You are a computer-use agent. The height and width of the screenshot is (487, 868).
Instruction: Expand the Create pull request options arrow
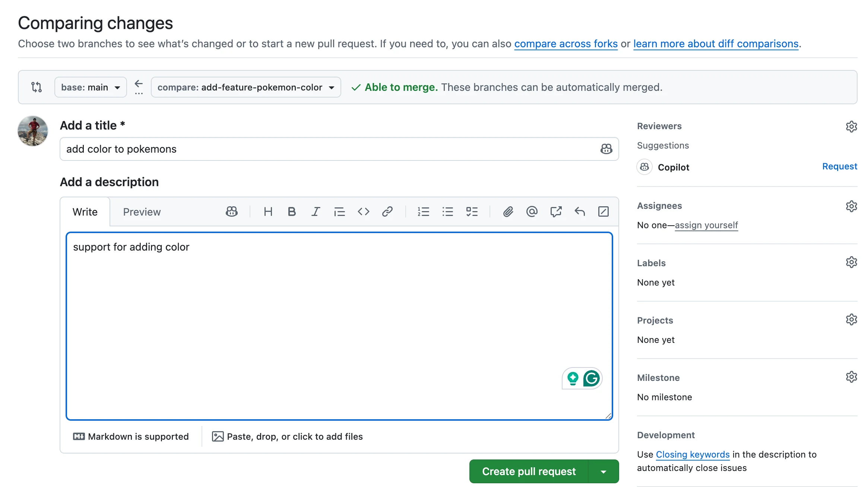pos(604,471)
